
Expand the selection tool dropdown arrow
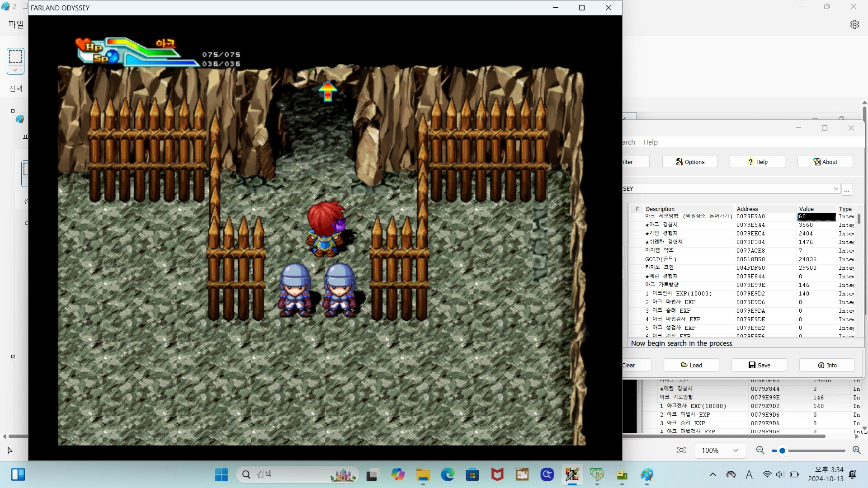pos(15,70)
